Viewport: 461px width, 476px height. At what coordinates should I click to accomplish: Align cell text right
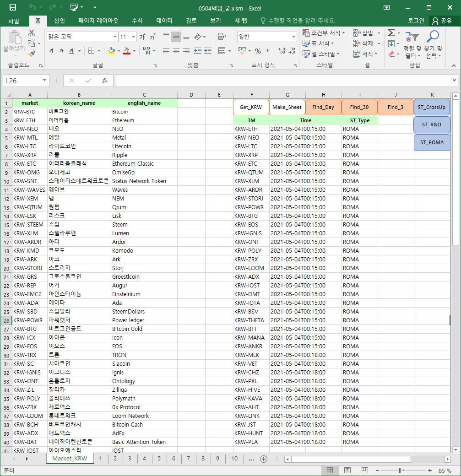point(186,51)
